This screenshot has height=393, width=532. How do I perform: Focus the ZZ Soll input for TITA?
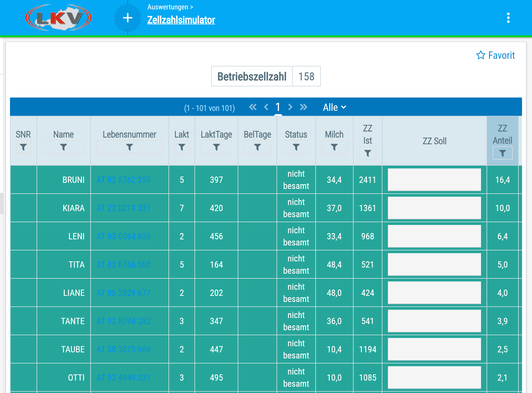coord(434,264)
